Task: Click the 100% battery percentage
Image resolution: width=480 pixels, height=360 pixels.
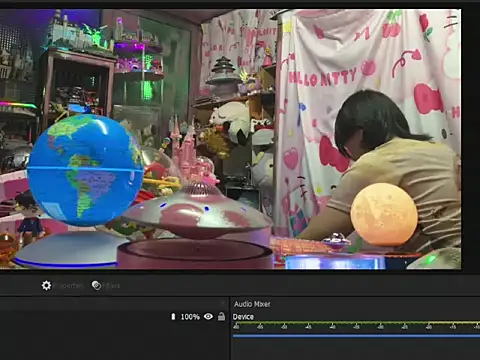Action: point(190,317)
